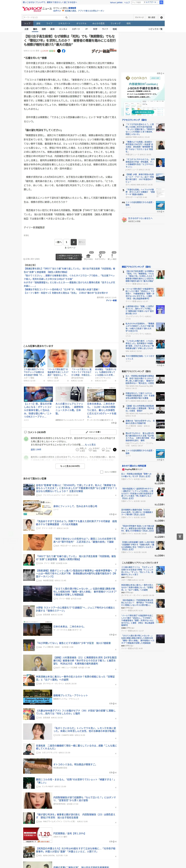Open the 有料 tab dropdown
This screenshot has width=186, height=868.
(129, 24)
